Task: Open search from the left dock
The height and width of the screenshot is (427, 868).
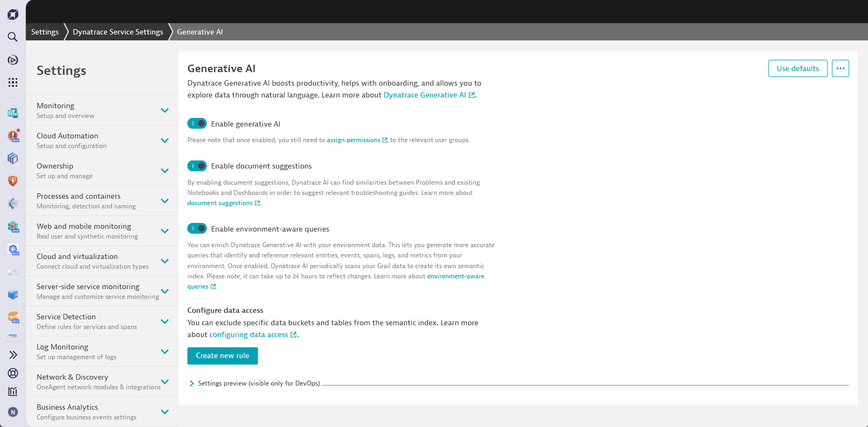Action: point(13,37)
